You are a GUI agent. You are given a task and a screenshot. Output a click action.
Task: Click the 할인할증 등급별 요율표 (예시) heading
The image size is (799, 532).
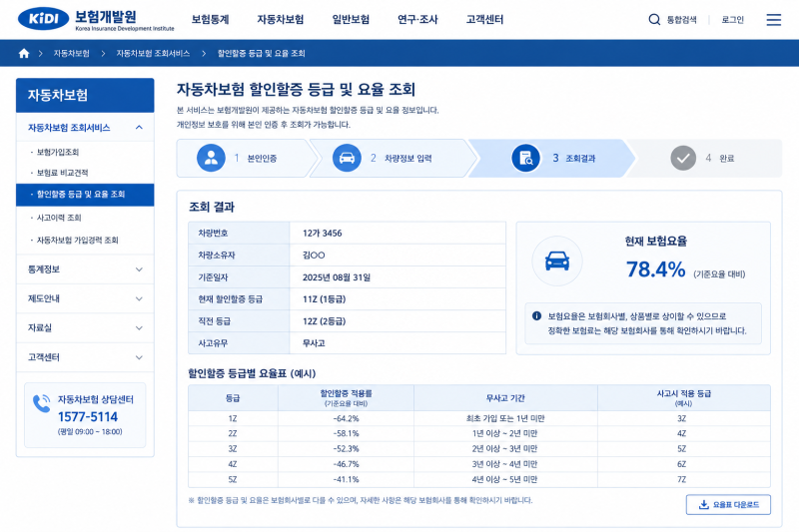pos(252,373)
